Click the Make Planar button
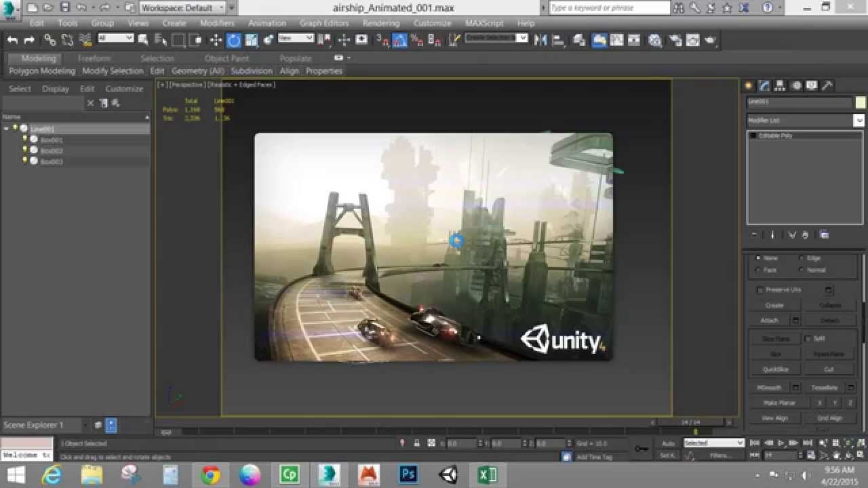868x488 pixels. (781, 402)
